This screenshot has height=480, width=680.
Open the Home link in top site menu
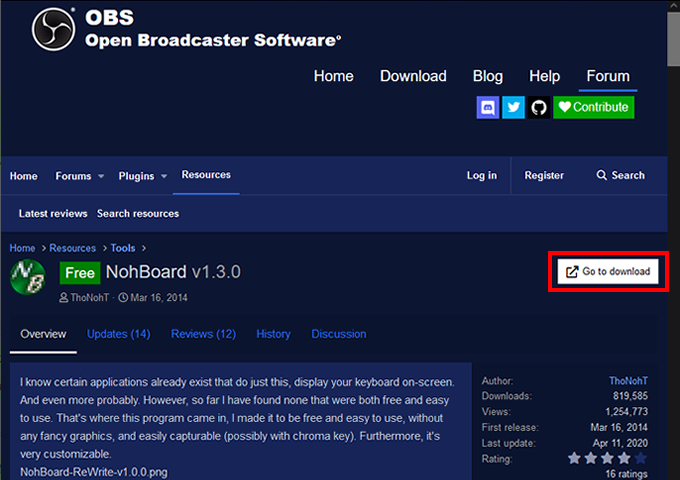(x=333, y=76)
